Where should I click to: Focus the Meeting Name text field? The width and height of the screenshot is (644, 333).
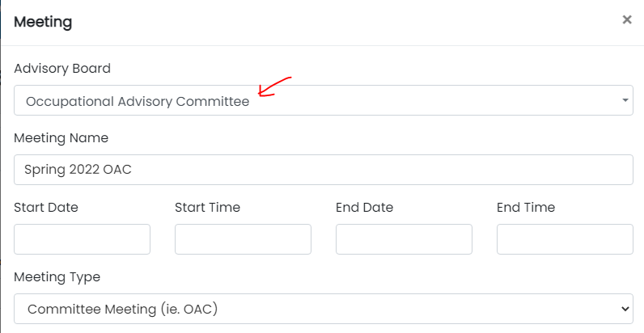(x=323, y=170)
